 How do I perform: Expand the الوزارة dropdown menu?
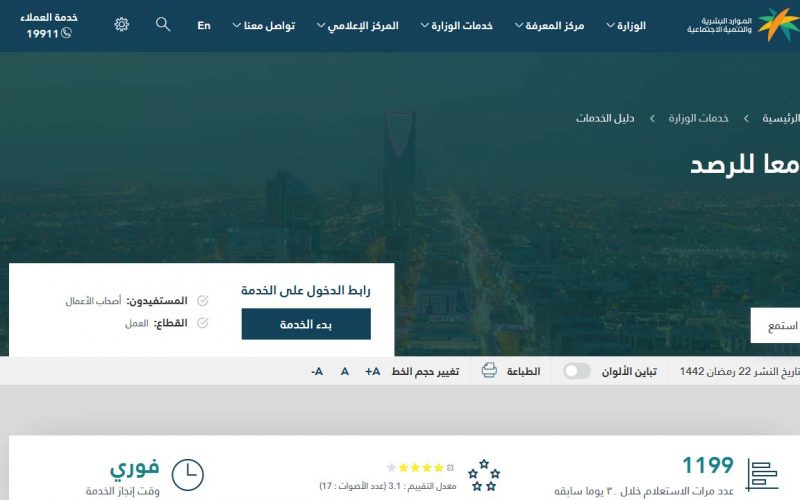coord(626,26)
